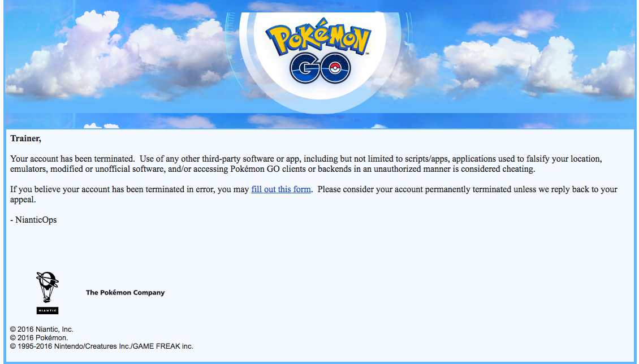Click the Niantic hot air balloon logo

point(47,288)
